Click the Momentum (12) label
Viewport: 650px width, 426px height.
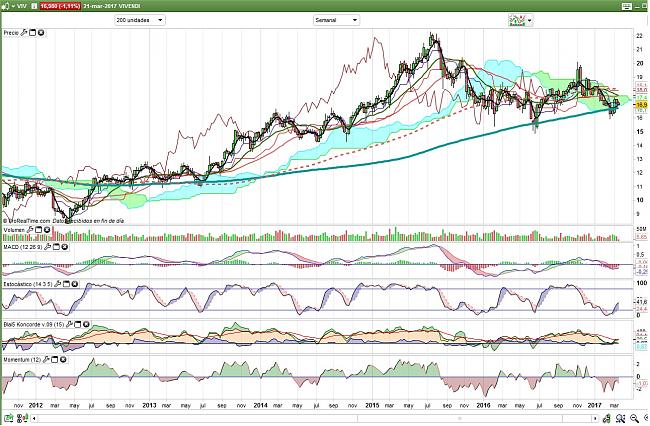pos(22,360)
